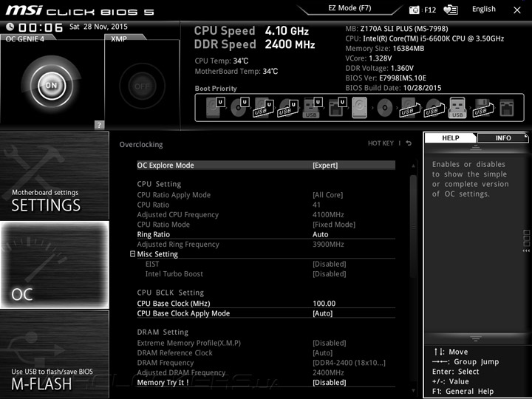Click the settings list scrollbar thumb
Image resolution: width=532 pixels, height=399 pixels.
point(413,225)
